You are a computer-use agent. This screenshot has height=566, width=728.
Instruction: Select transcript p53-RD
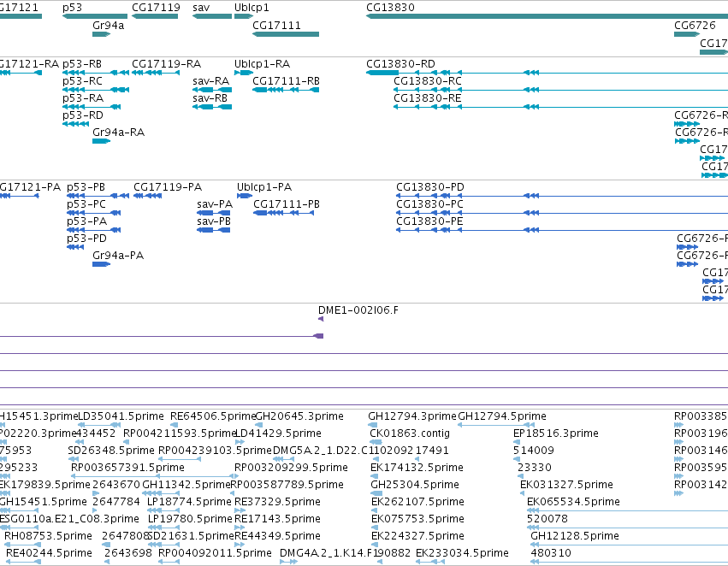[x=83, y=115]
